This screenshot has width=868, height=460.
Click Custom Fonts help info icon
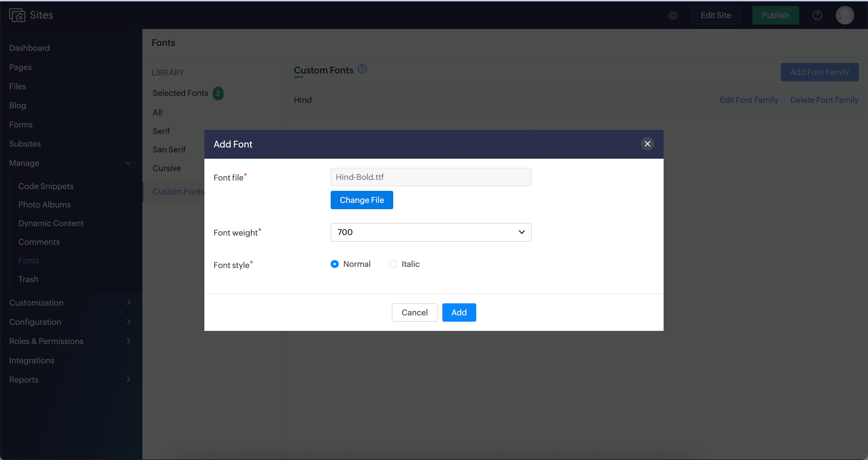362,69
